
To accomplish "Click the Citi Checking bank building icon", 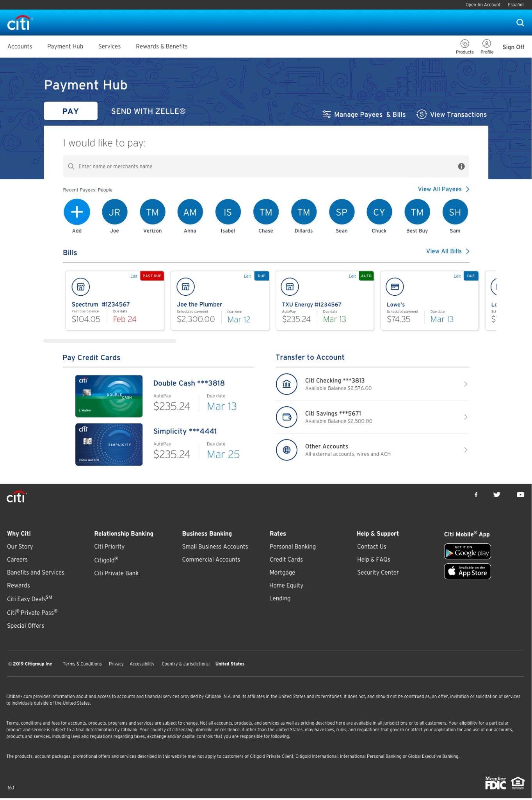I will pyautogui.click(x=286, y=384).
